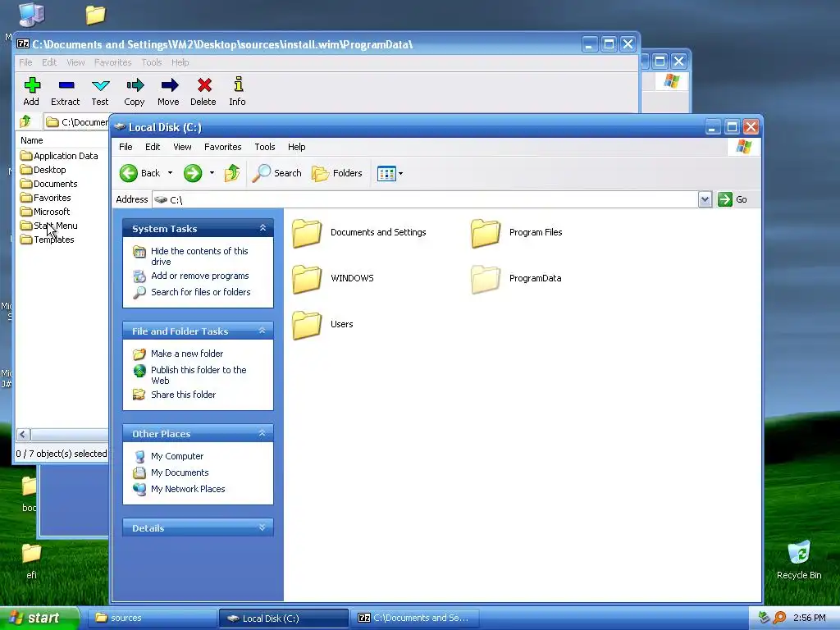Click the 7-Zip Delete button

pos(203,92)
